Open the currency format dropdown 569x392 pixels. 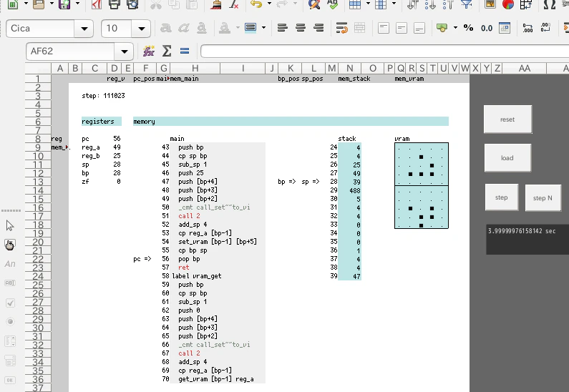click(x=455, y=28)
